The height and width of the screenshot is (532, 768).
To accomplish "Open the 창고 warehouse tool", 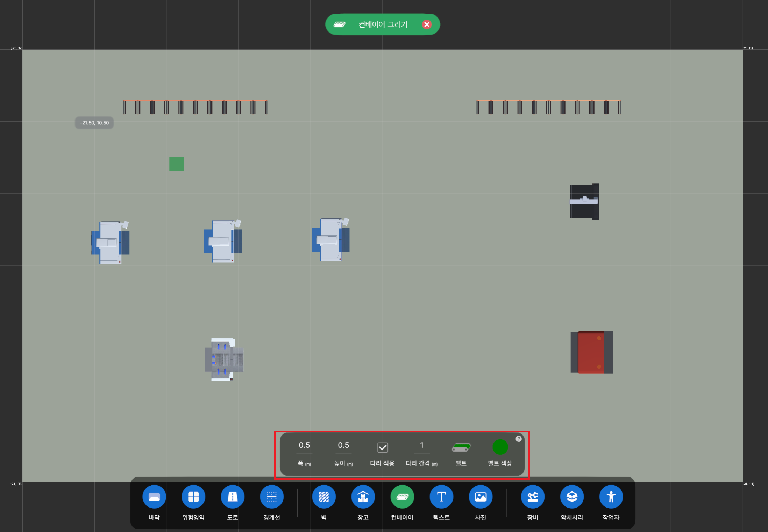I will click(x=363, y=497).
